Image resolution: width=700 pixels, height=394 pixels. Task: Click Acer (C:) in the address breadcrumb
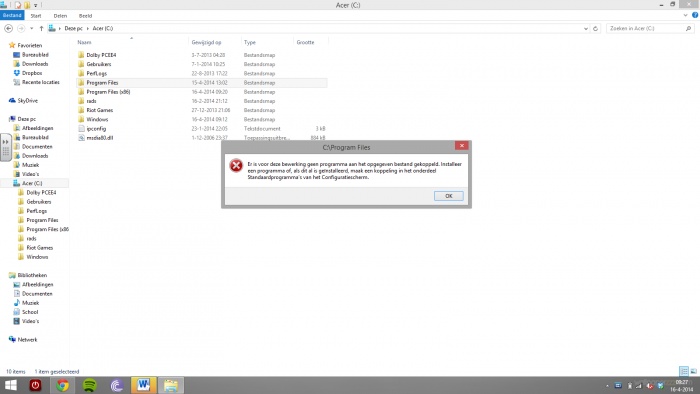click(x=103, y=28)
